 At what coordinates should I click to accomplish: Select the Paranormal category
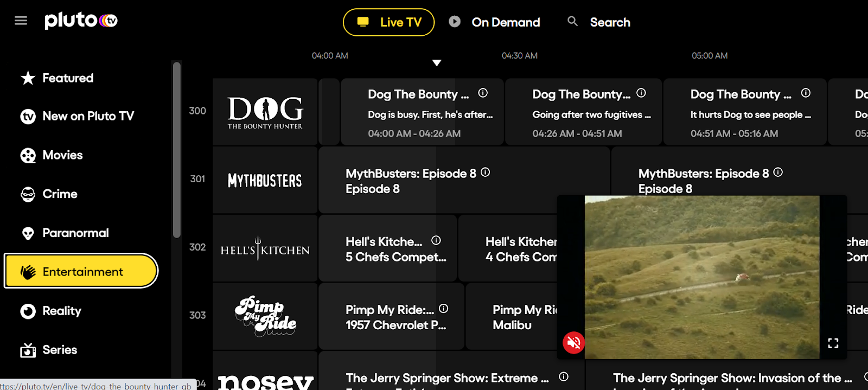[65, 233]
